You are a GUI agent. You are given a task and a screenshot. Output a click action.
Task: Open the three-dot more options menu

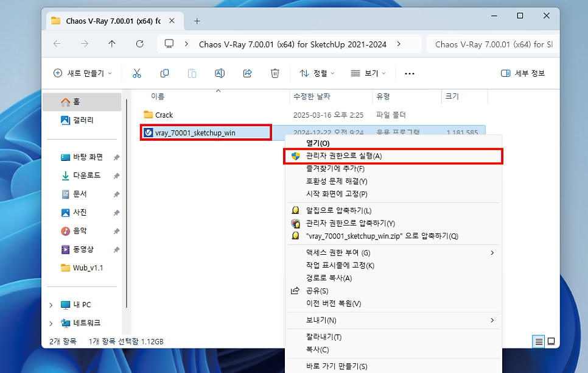pos(410,74)
